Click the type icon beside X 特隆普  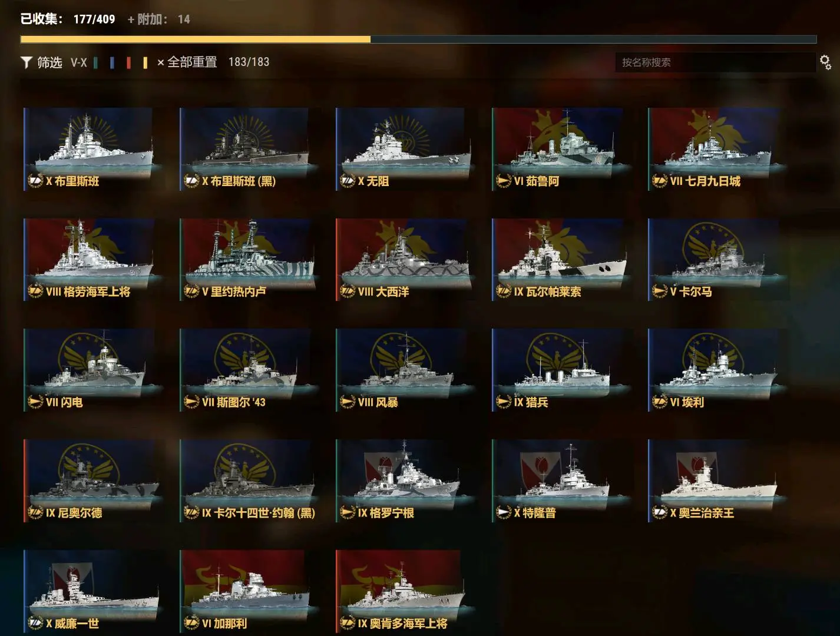click(x=504, y=513)
